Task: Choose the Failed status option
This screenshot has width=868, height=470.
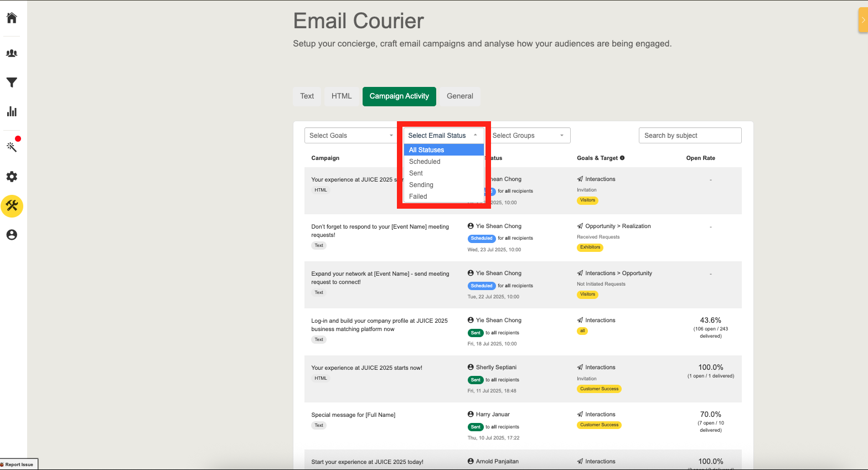Action: coord(444,197)
